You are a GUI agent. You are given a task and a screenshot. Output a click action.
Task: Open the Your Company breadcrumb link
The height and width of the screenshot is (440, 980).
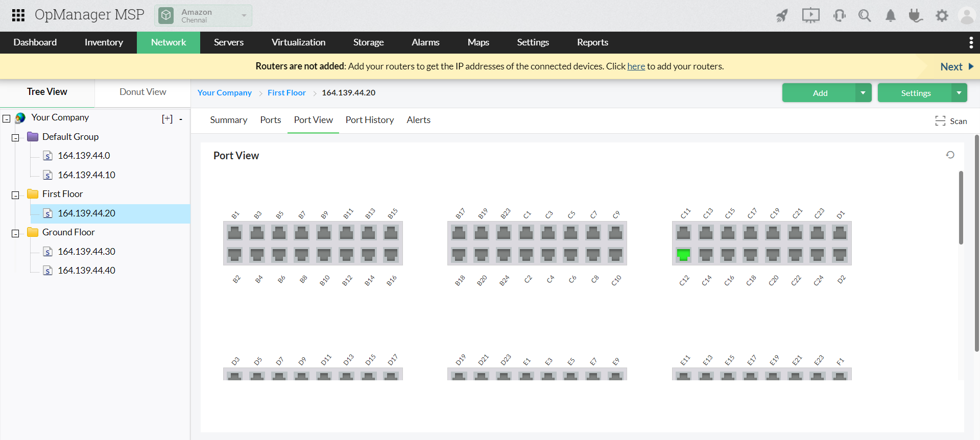[225, 93]
